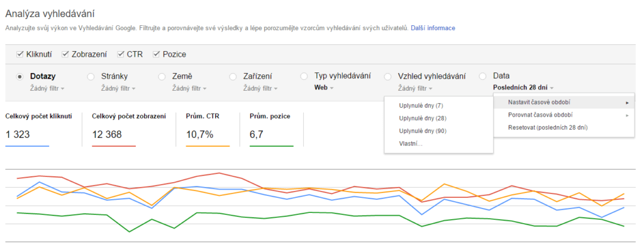
Task: Toggle the Pozice checkbox
Action: click(156, 54)
